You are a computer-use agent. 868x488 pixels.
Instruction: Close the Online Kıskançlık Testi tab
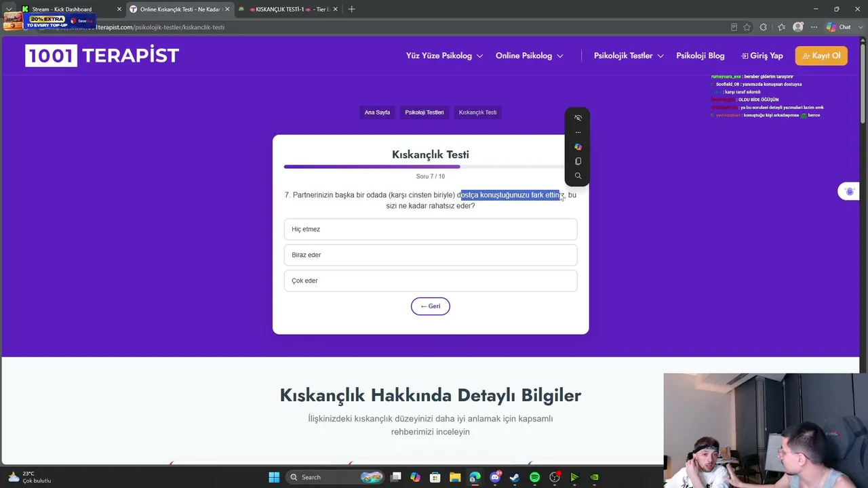227,9
